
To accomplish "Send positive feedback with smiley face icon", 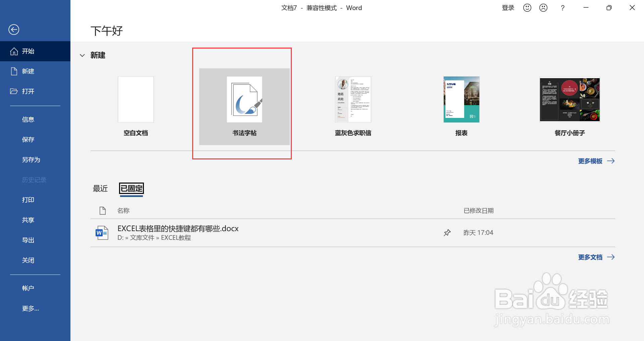I will coord(527,8).
